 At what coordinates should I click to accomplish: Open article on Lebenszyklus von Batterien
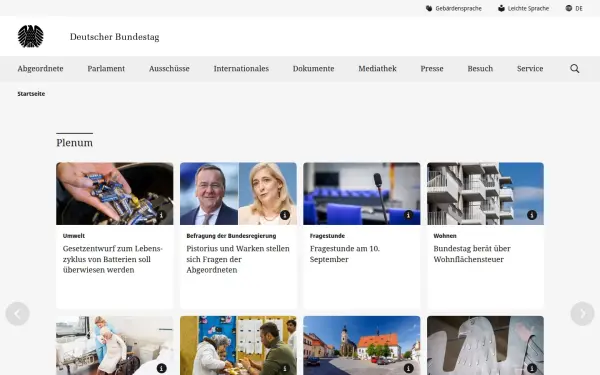click(x=112, y=259)
